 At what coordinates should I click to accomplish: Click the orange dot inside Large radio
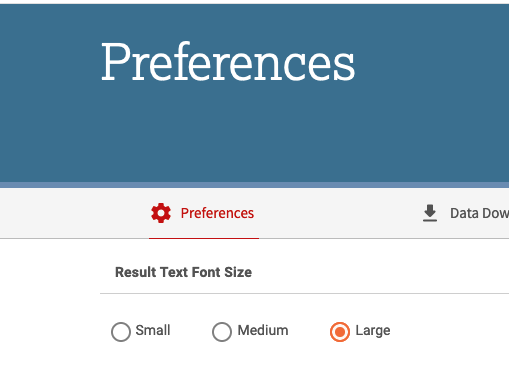(340, 332)
